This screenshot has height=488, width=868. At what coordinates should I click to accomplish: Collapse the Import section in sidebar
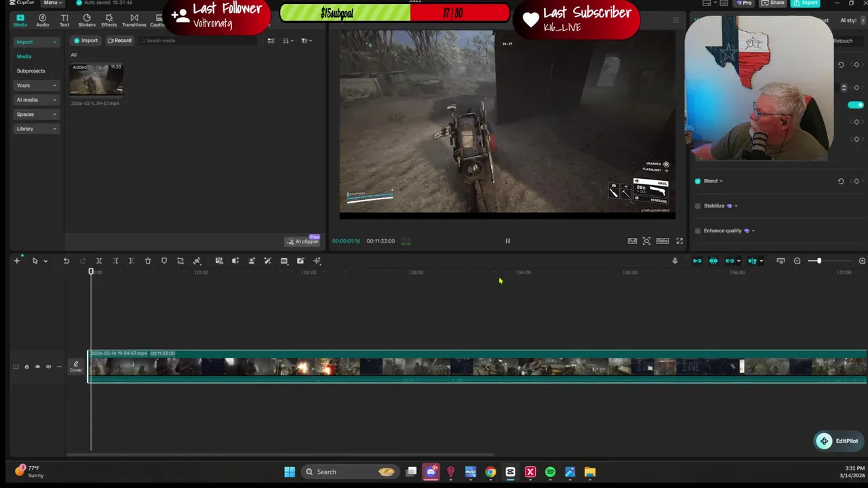(x=37, y=42)
